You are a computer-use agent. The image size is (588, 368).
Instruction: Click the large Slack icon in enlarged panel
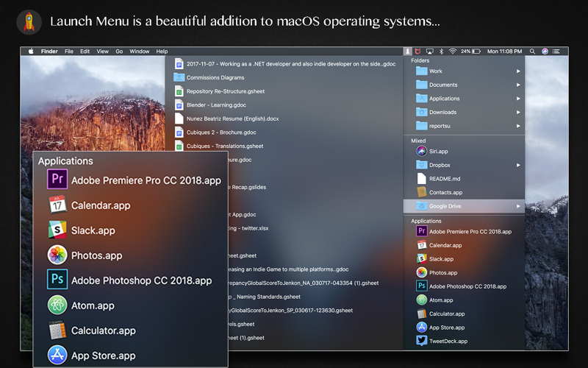(57, 230)
